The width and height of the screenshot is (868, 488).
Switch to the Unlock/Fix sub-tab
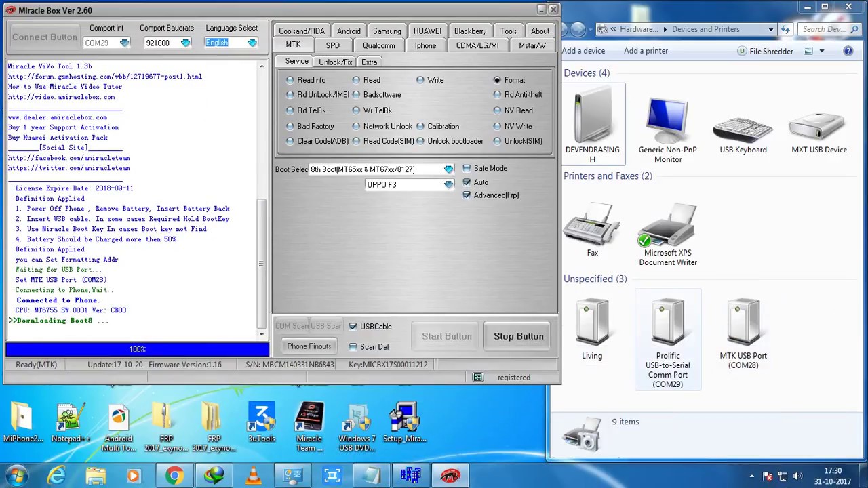tap(336, 62)
